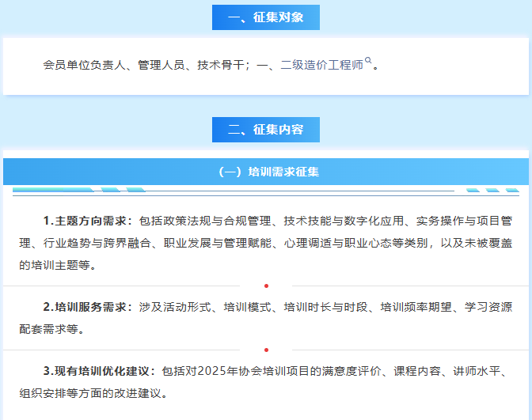
Task: Click the bold heading 1.主题方向需求
Action: (87, 221)
